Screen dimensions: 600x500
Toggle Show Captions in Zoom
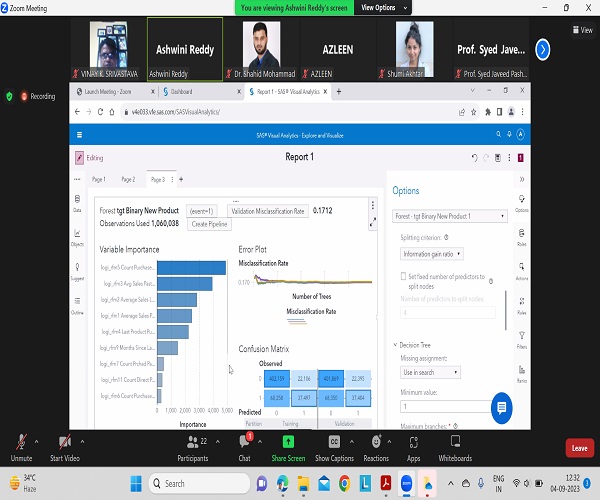tap(334, 448)
